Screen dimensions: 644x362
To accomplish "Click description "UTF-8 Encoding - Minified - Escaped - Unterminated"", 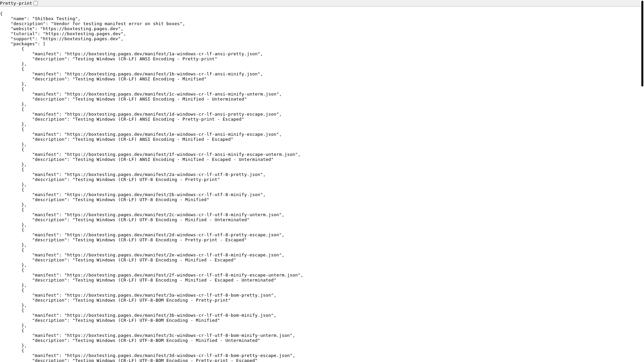I will 154,280.
